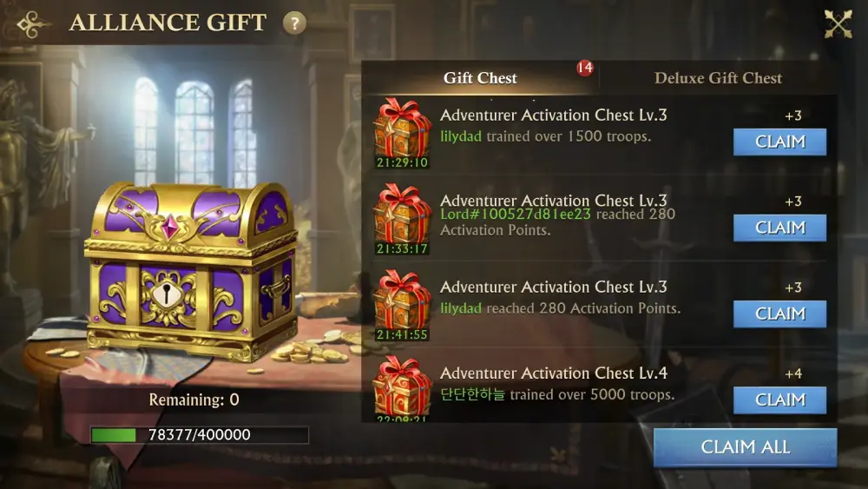This screenshot has height=489, width=868.
Task: Claim lilydad's 280 Activation Points chest
Action: [x=779, y=314]
